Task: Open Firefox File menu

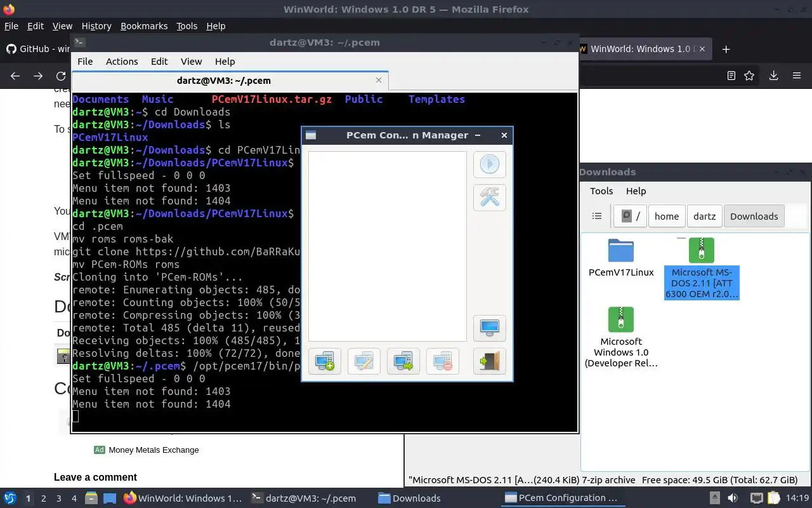Action: click(x=11, y=26)
